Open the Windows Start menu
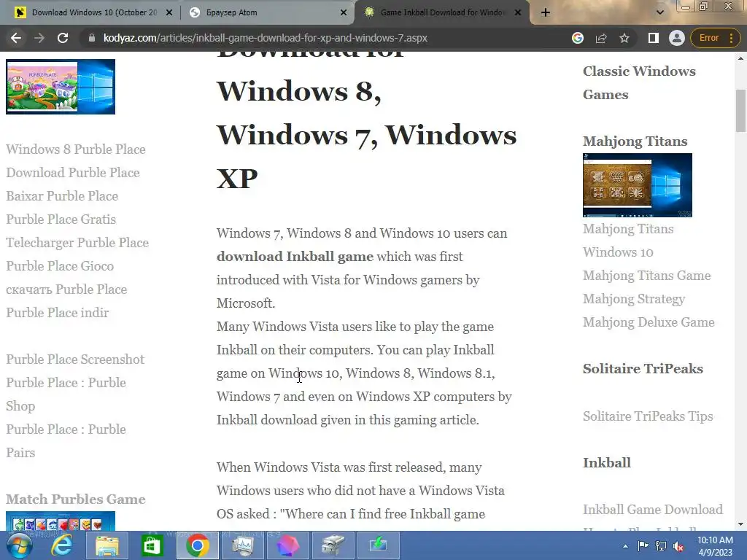This screenshot has width=747, height=560. click(19, 545)
